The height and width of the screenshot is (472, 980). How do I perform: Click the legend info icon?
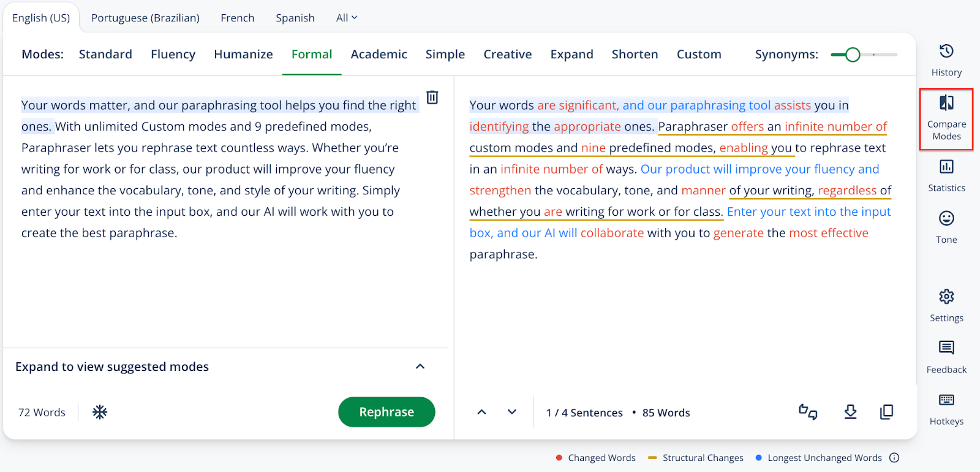(x=894, y=458)
